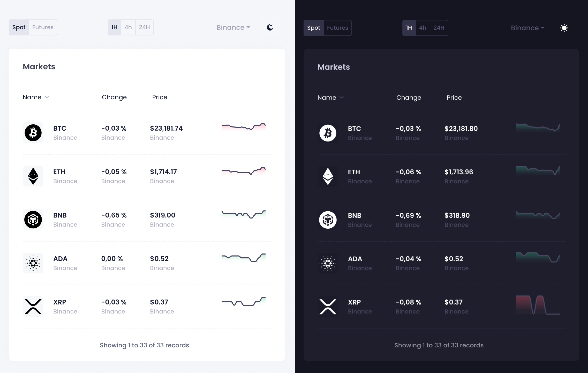Click the XRP coin icon in light panel
The height and width of the screenshot is (373, 588).
(x=33, y=307)
